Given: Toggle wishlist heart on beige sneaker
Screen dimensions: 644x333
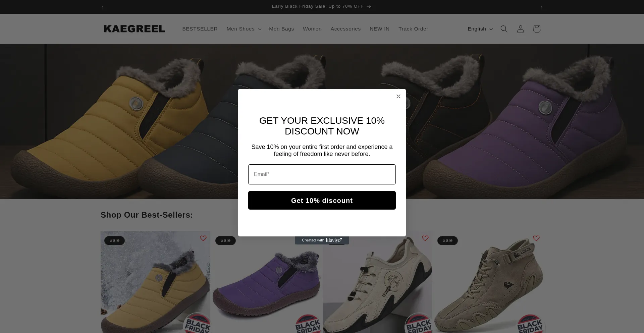Looking at the screenshot, I should tap(425, 238).
